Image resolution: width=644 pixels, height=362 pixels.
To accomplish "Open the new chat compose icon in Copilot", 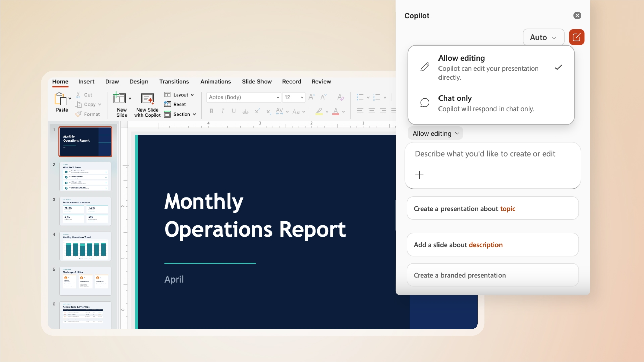I will [x=576, y=37].
